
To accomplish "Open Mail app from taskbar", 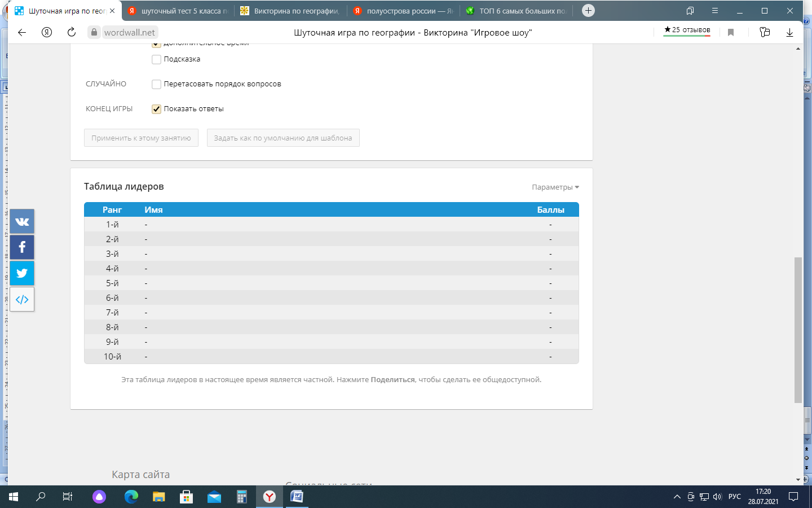I will 214,497.
